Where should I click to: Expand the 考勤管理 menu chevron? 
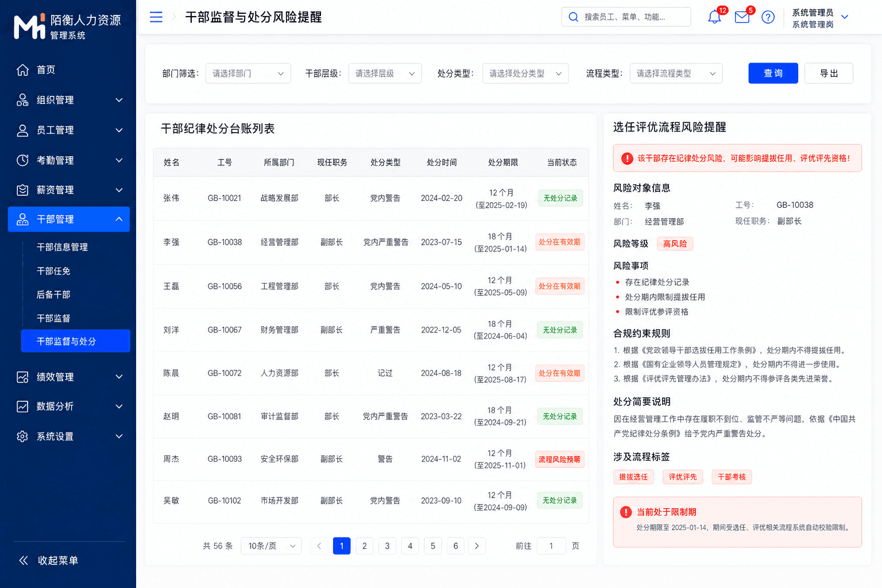click(119, 160)
